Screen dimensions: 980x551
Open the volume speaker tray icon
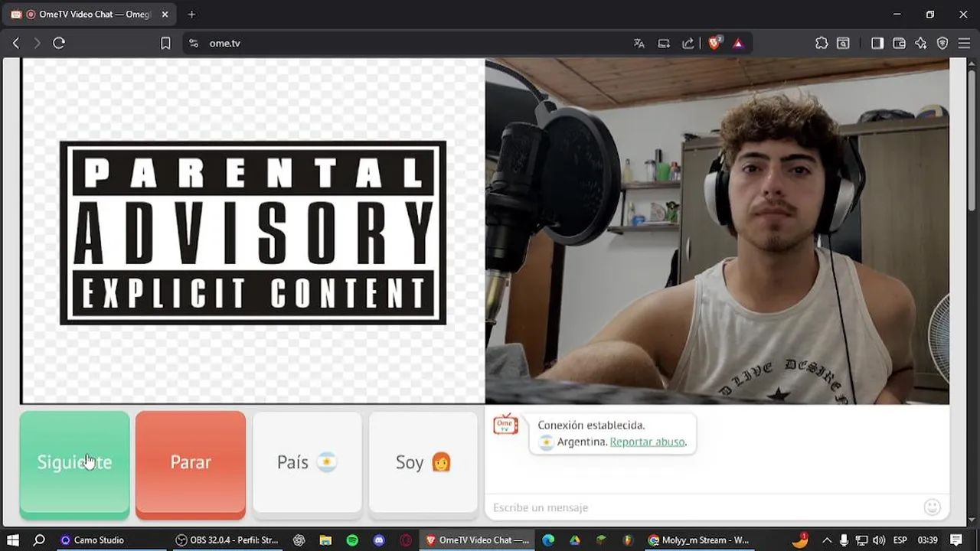point(879,540)
